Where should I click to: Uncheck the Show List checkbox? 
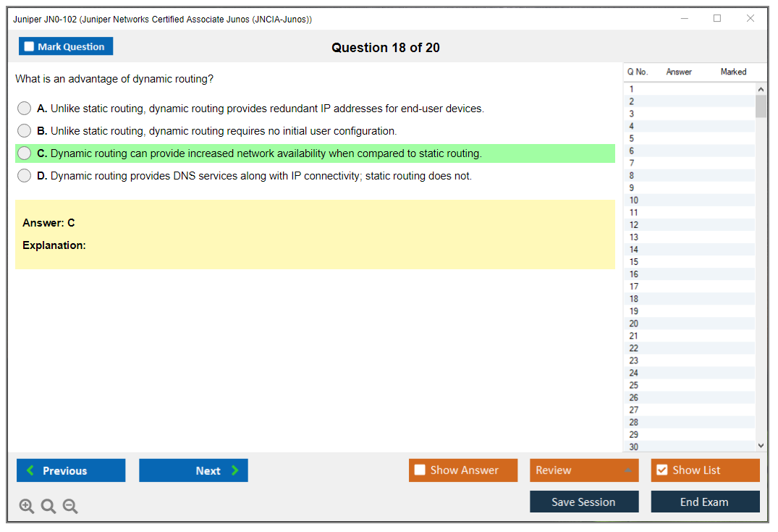pyautogui.click(x=661, y=470)
